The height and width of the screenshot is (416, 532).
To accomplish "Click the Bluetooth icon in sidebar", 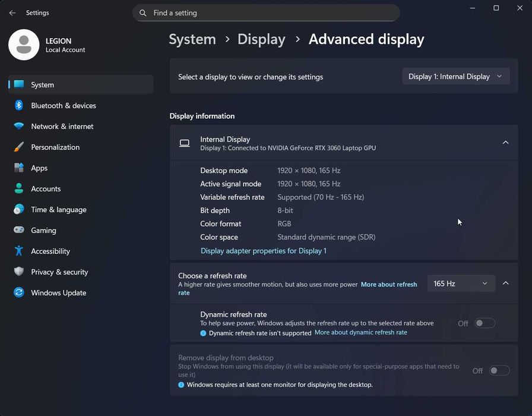I will tap(19, 105).
